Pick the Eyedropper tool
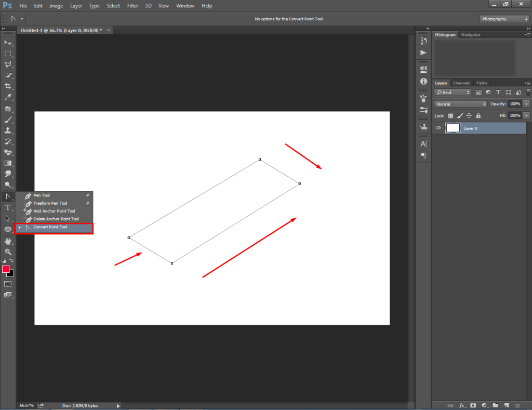This screenshot has width=532, height=410. 8,97
